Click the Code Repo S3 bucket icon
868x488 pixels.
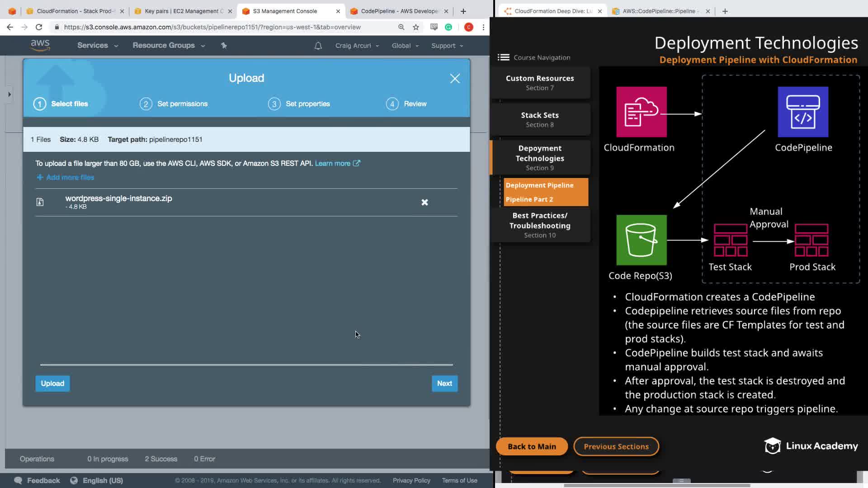pos(641,240)
